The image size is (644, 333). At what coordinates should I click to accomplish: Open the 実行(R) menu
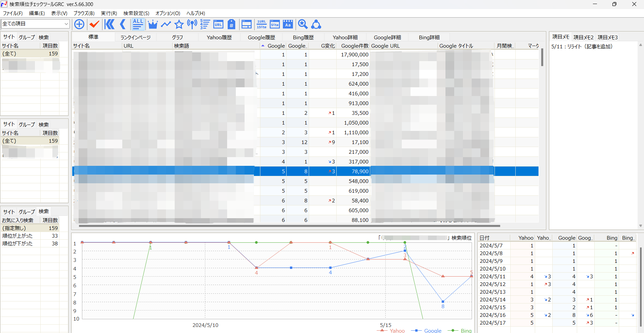coord(109,13)
